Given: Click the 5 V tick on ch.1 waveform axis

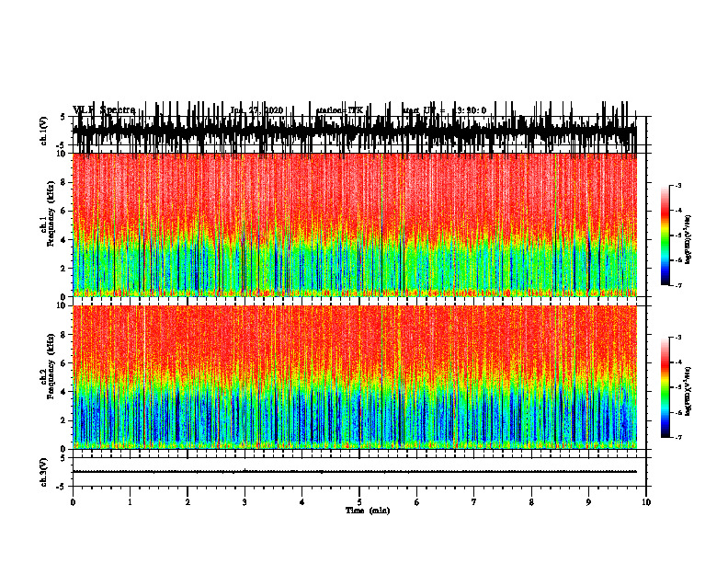Looking at the screenshot, I should coord(63,117).
